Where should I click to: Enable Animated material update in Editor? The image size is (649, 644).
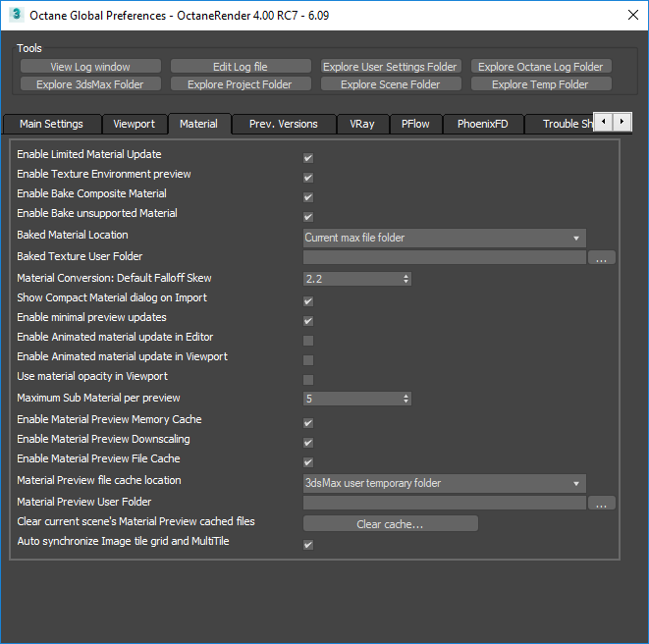click(308, 340)
